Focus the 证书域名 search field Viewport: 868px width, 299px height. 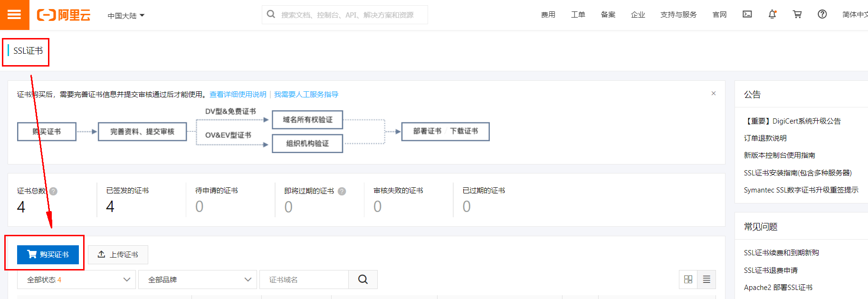(x=304, y=280)
